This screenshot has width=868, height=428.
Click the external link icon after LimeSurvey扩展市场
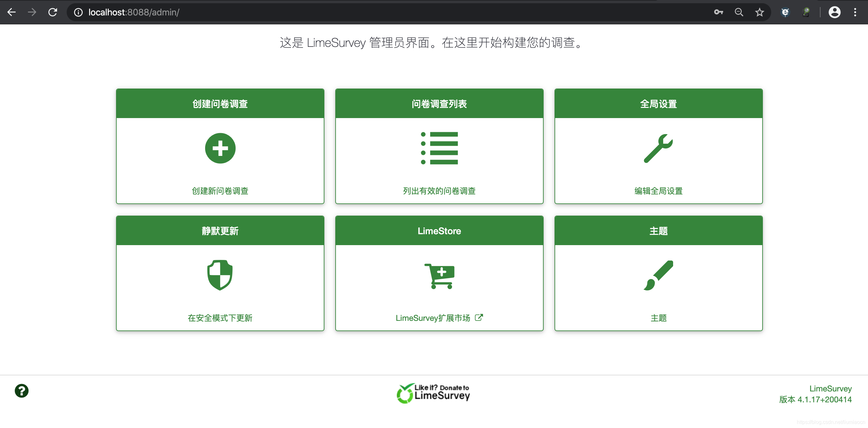(479, 317)
